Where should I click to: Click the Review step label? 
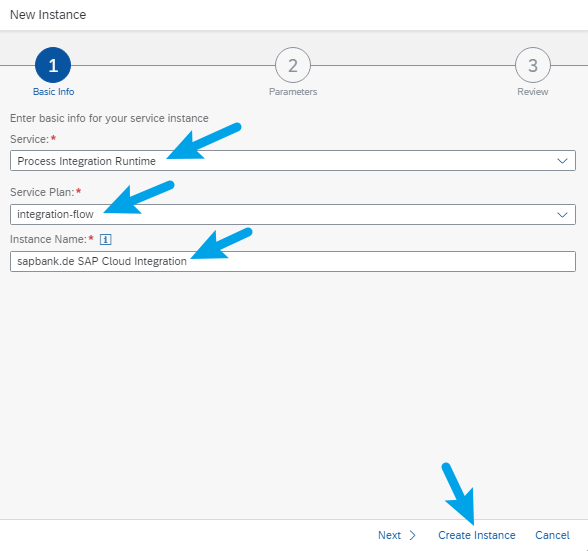click(532, 92)
